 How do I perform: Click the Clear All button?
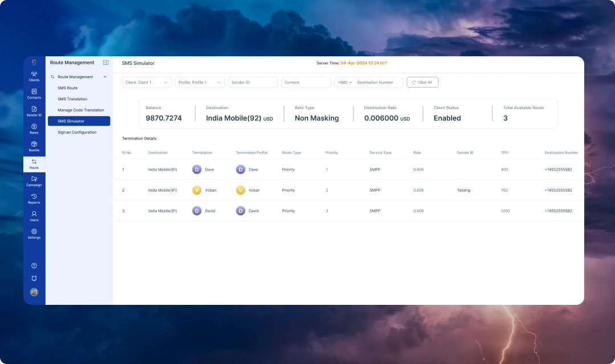(422, 82)
